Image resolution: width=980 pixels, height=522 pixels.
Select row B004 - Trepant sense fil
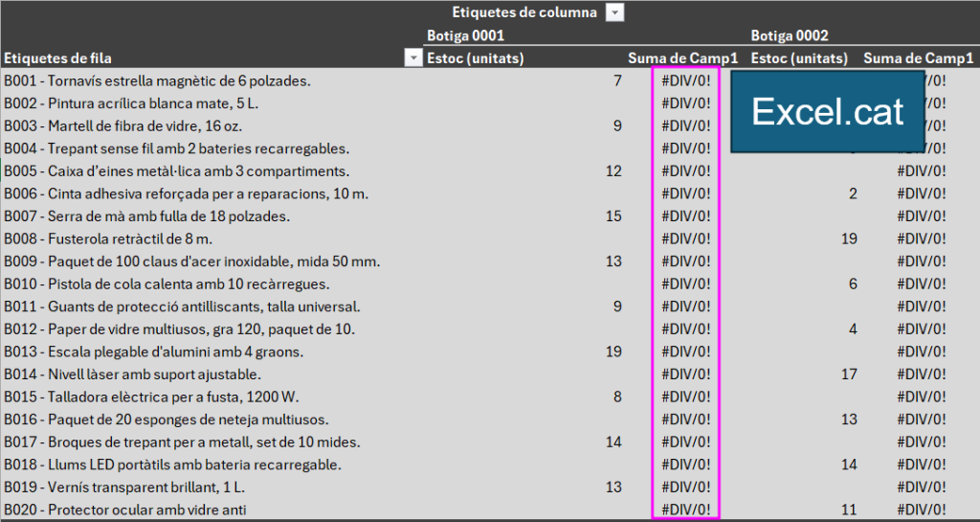pos(177,148)
